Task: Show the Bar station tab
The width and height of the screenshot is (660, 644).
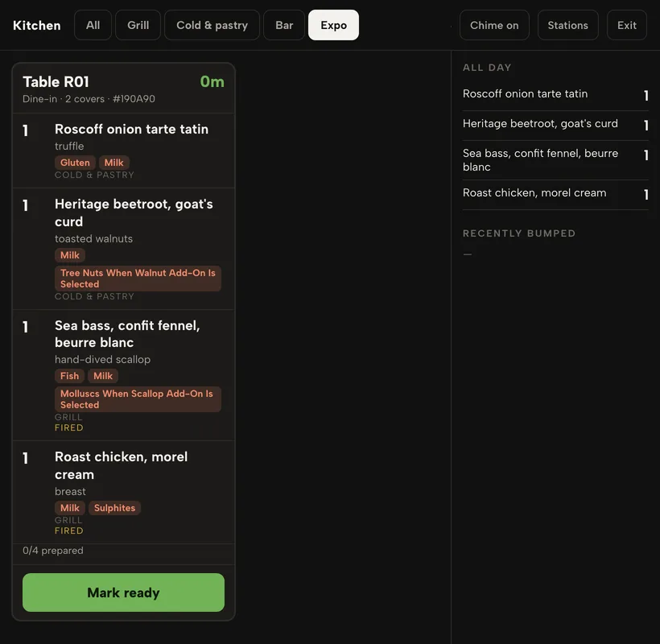Action: [x=284, y=25]
